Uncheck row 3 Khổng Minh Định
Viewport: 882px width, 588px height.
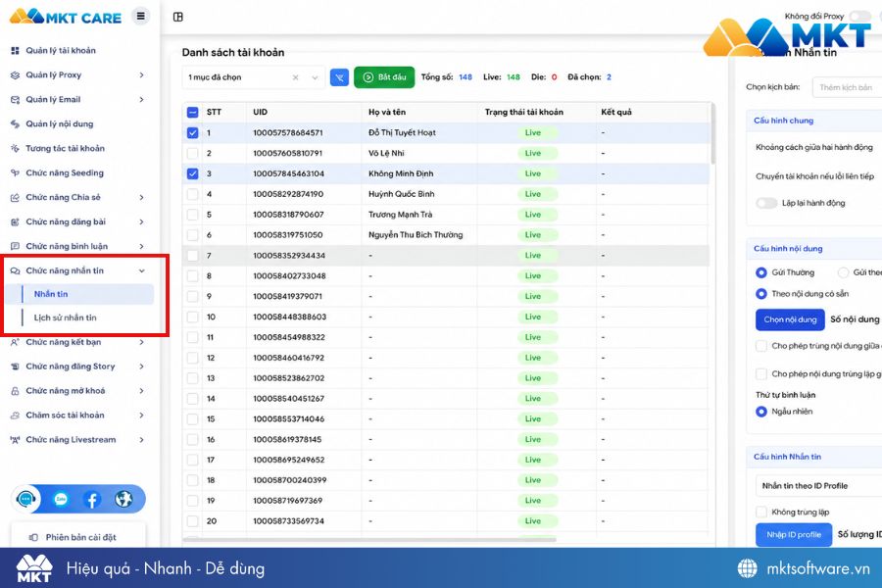192,173
